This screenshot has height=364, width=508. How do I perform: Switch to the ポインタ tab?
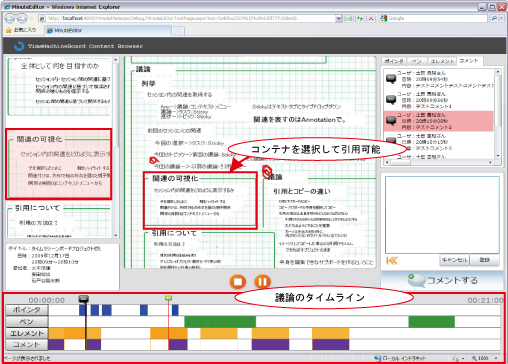coord(394,61)
